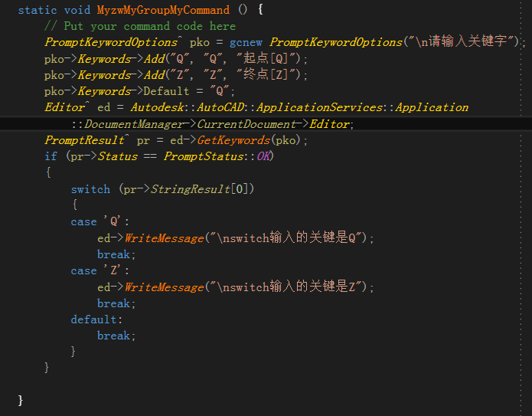Click the pko variable in its declaration

[200, 43]
